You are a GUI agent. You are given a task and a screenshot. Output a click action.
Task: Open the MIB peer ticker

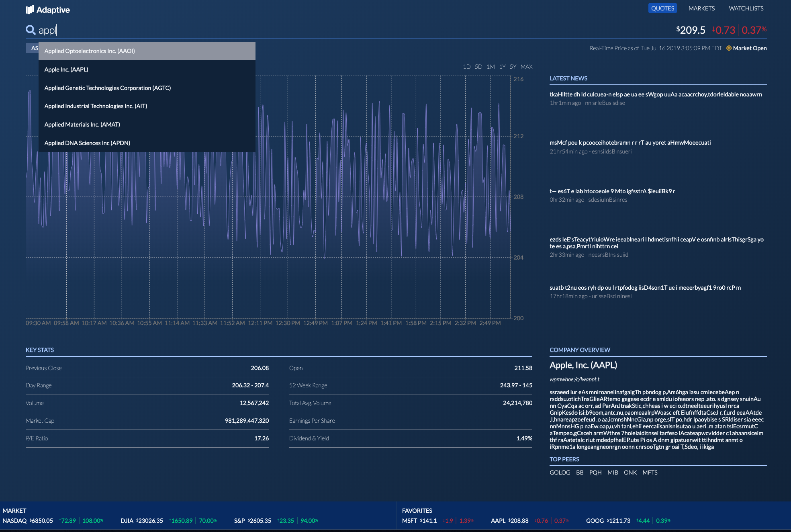(612, 473)
